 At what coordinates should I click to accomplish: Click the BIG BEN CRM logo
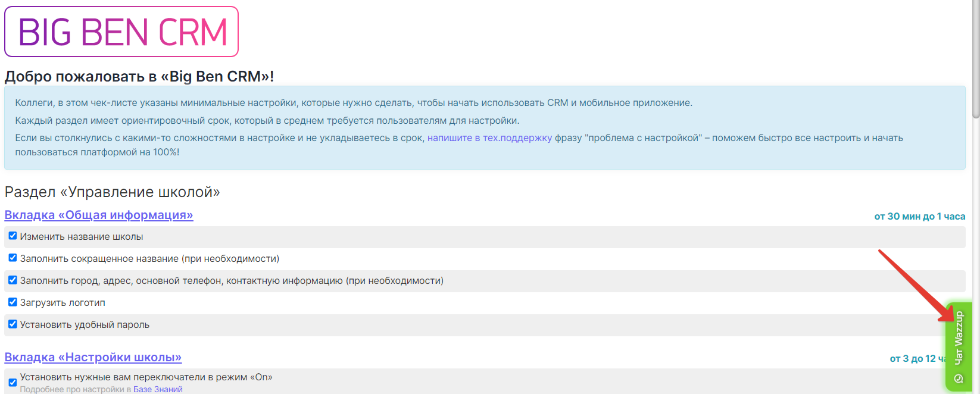(x=121, y=32)
